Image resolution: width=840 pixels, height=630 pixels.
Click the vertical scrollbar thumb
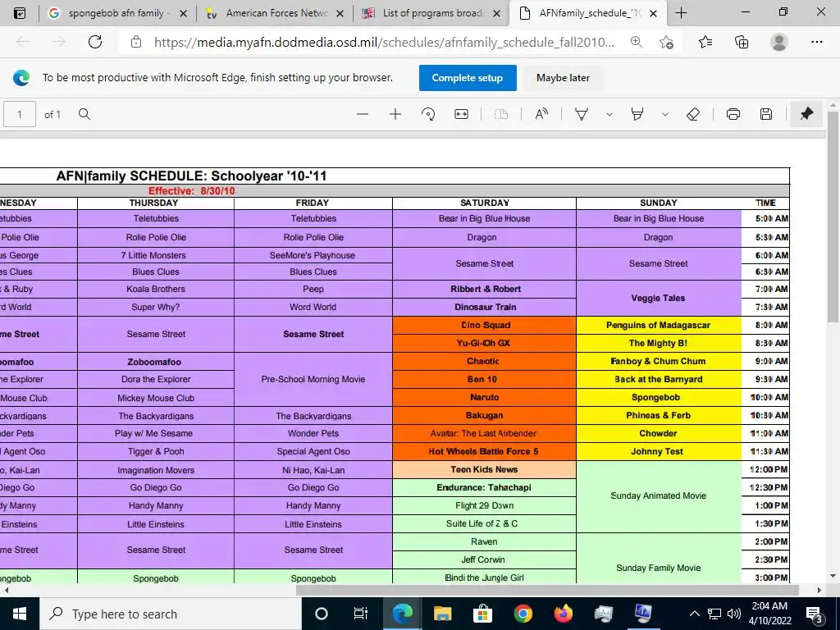click(833, 217)
